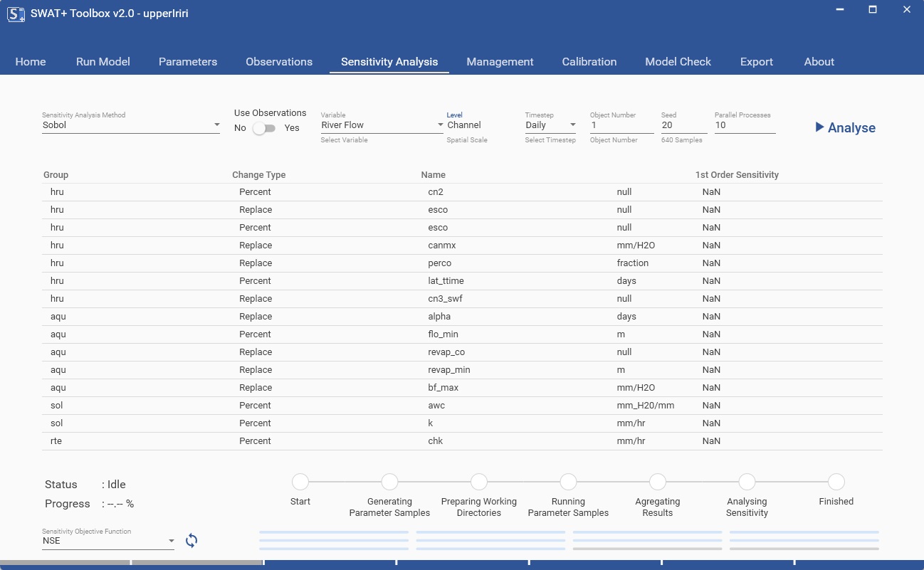Screen dimensions: 924x570
Task: Click the Agregating Results step circle
Action: coord(658,482)
